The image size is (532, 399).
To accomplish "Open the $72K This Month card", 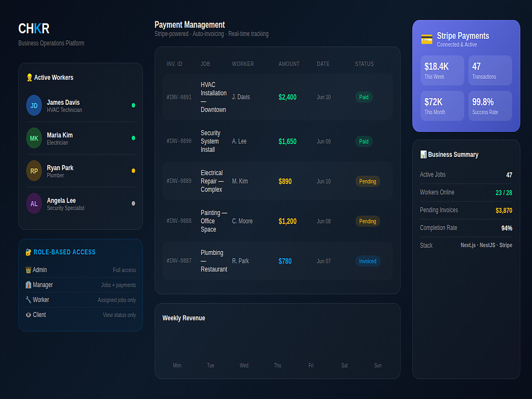I will point(442,106).
